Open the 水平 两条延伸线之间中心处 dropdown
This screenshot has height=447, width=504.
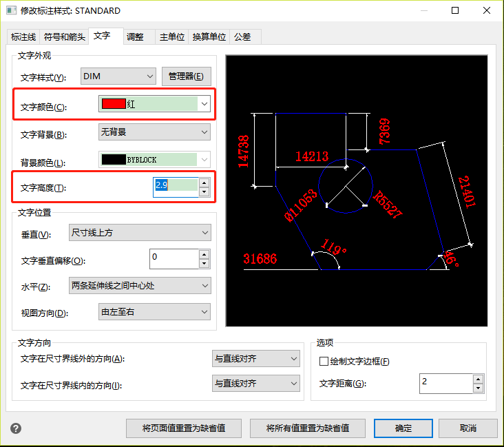(140, 286)
